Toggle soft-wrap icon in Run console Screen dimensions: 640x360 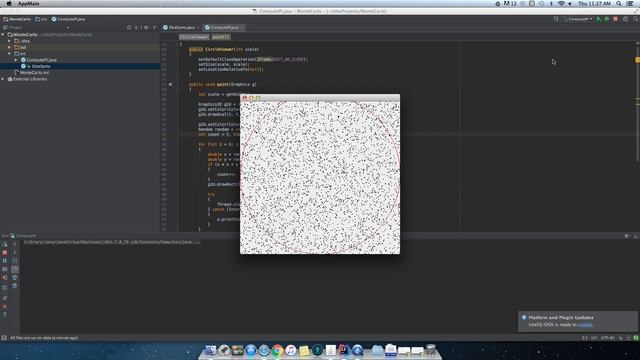point(15,261)
